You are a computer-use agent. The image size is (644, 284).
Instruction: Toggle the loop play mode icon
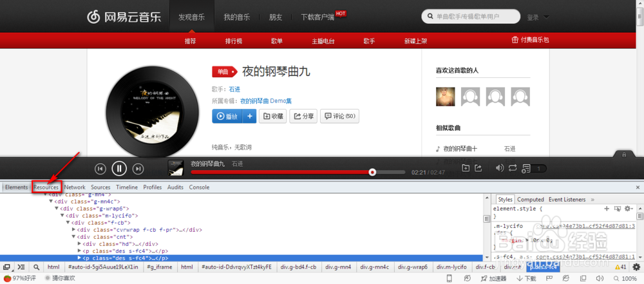tap(512, 167)
